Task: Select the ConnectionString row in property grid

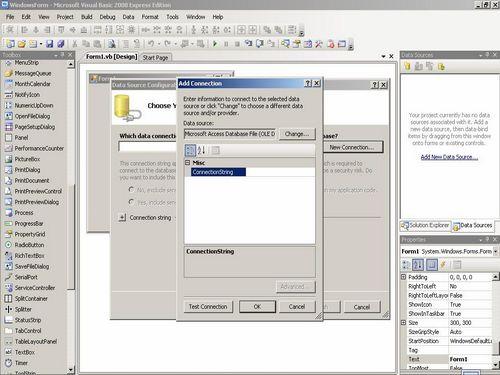Action: click(x=250, y=172)
